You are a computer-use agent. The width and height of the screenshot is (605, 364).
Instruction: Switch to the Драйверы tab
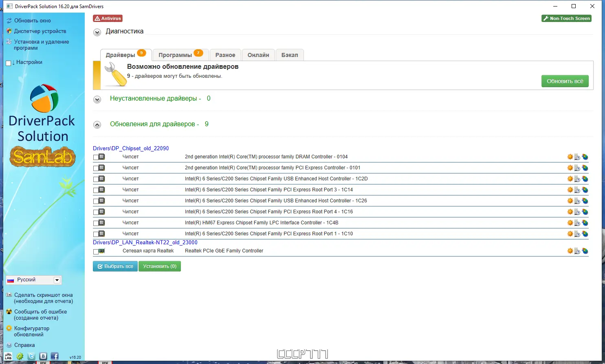pos(126,55)
